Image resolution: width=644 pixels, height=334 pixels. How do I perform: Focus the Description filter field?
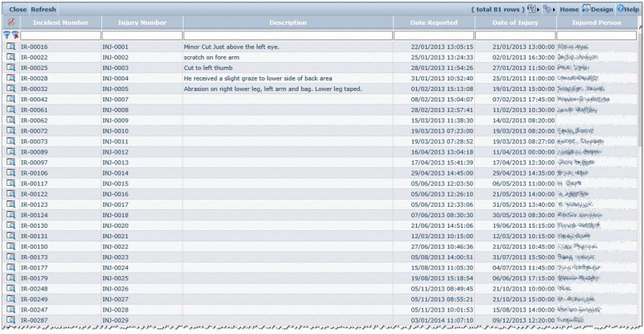(288, 35)
